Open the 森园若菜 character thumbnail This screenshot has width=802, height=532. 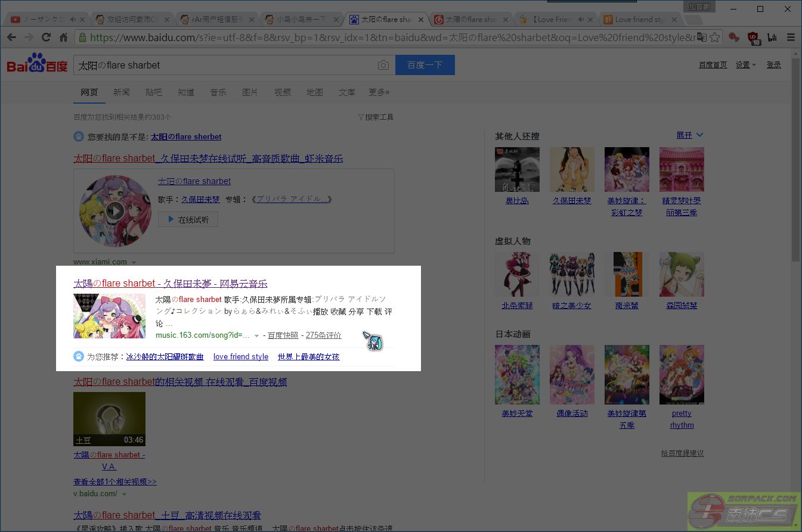[682, 275]
